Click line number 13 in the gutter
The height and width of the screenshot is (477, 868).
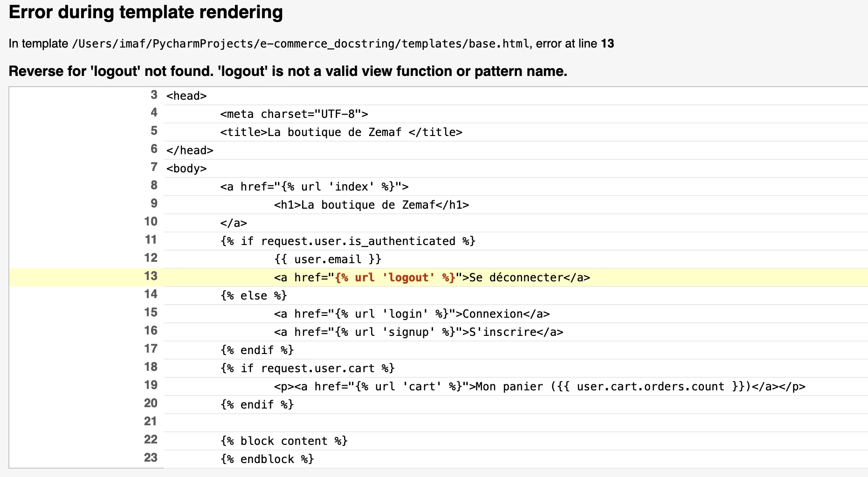click(151, 276)
